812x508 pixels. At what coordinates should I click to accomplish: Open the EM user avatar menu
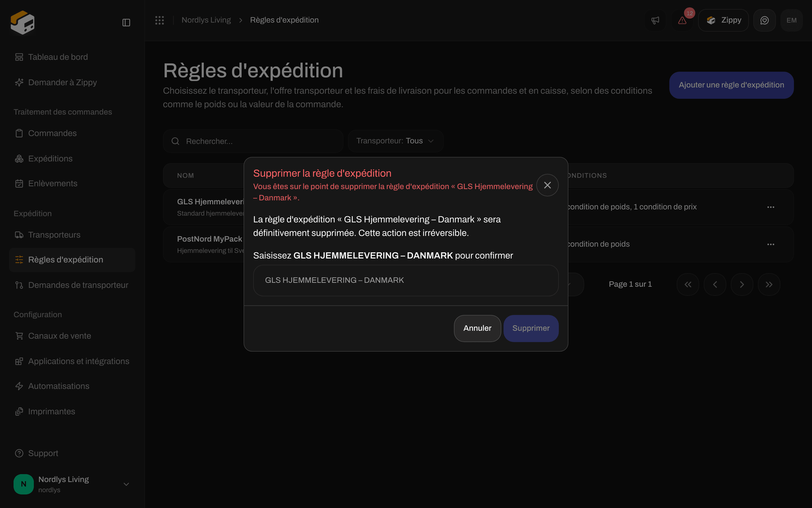click(x=791, y=20)
